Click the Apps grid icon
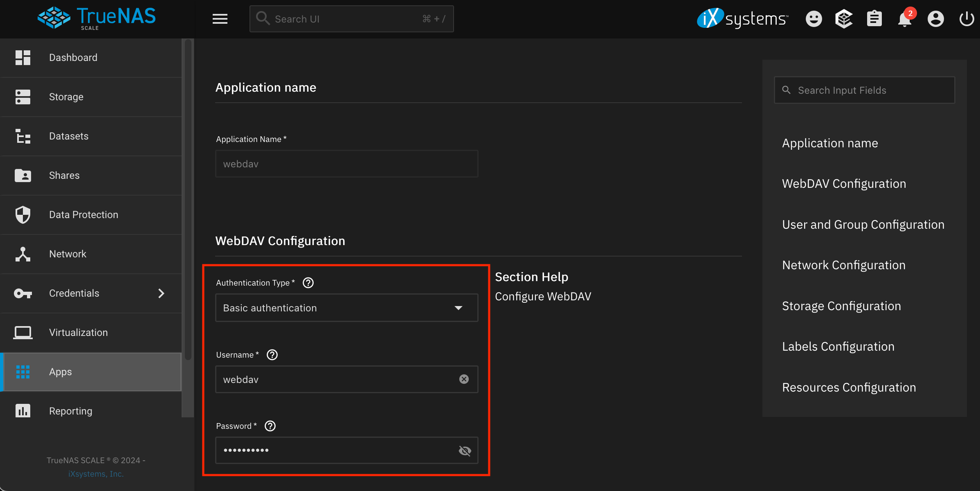 pyautogui.click(x=23, y=372)
